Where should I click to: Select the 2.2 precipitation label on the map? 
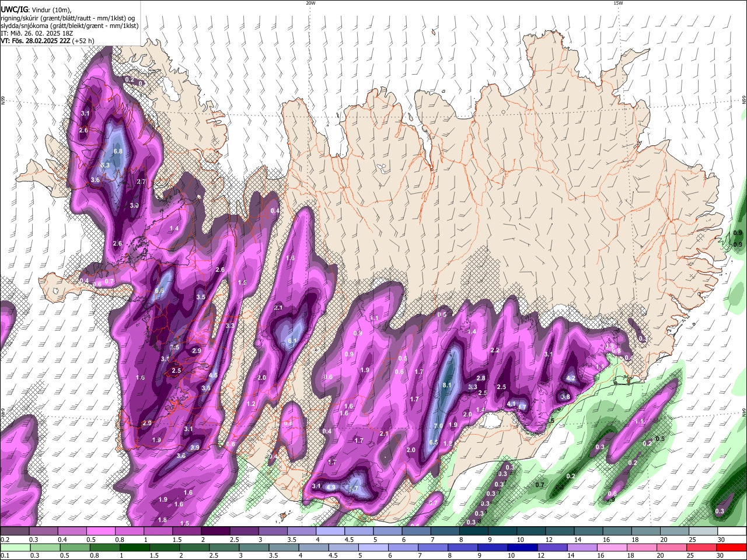click(x=495, y=351)
